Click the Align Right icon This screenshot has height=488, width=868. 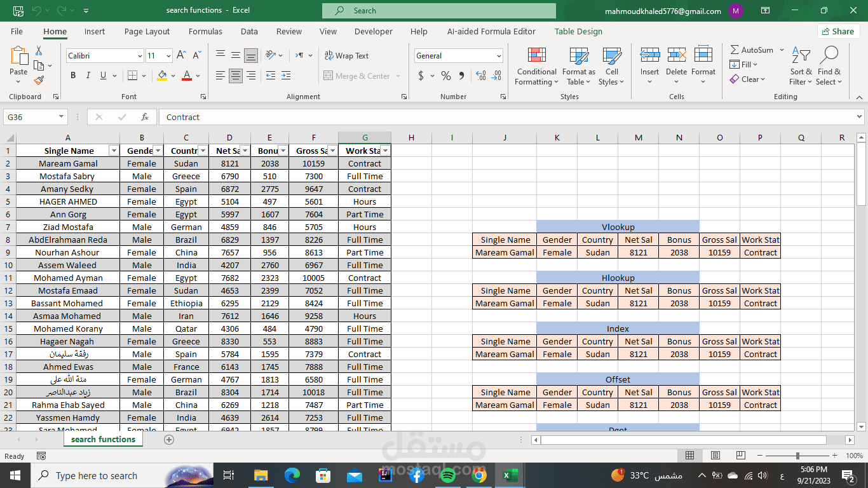[251, 76]
